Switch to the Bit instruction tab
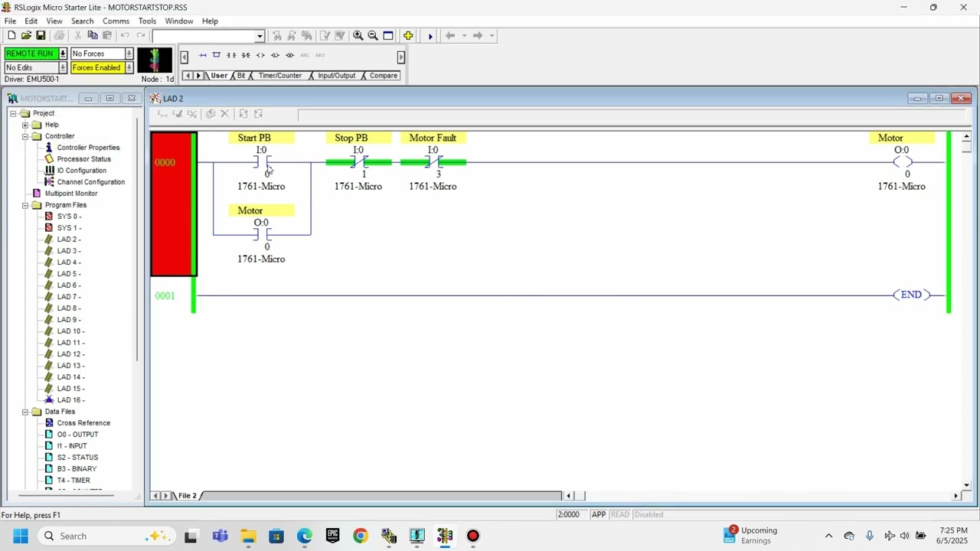The height and width of the screenshot is (551, 980). (241, 76)
